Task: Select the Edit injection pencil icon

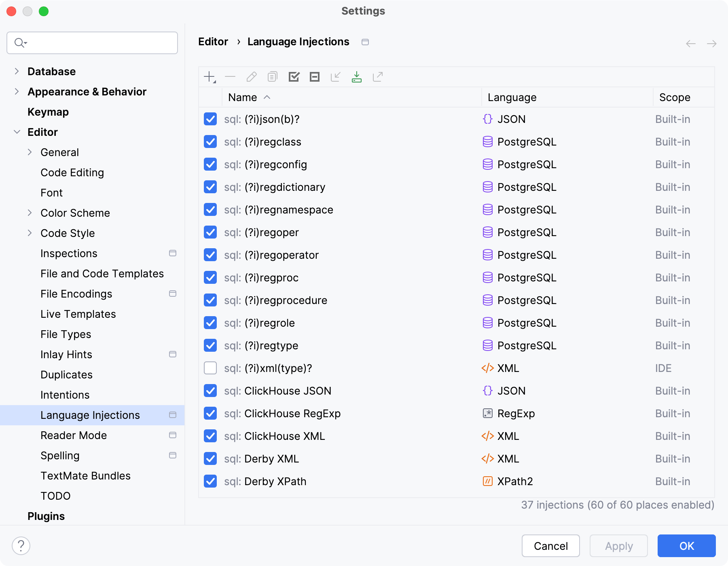Action: point(252,77)
